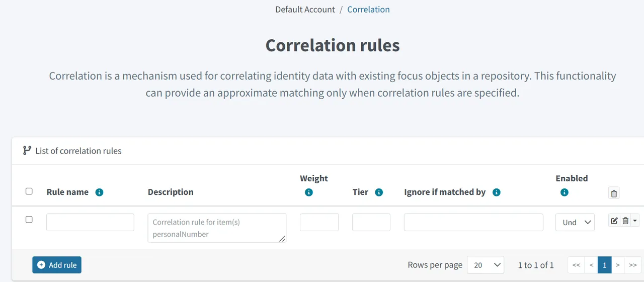Click the Add rule button
This screenshot has width=644, height=282.
coord(57,265)
